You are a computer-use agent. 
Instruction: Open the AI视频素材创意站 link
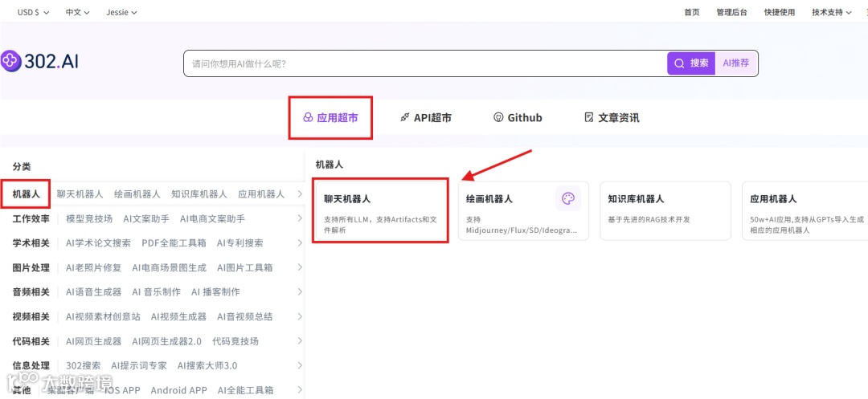pos(103,316)
